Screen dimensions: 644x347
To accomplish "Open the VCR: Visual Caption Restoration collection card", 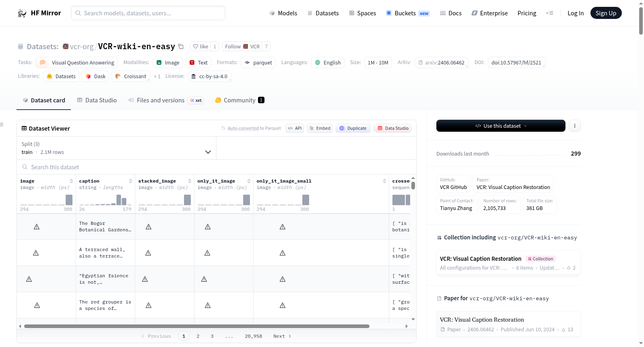I will [508, 263].
